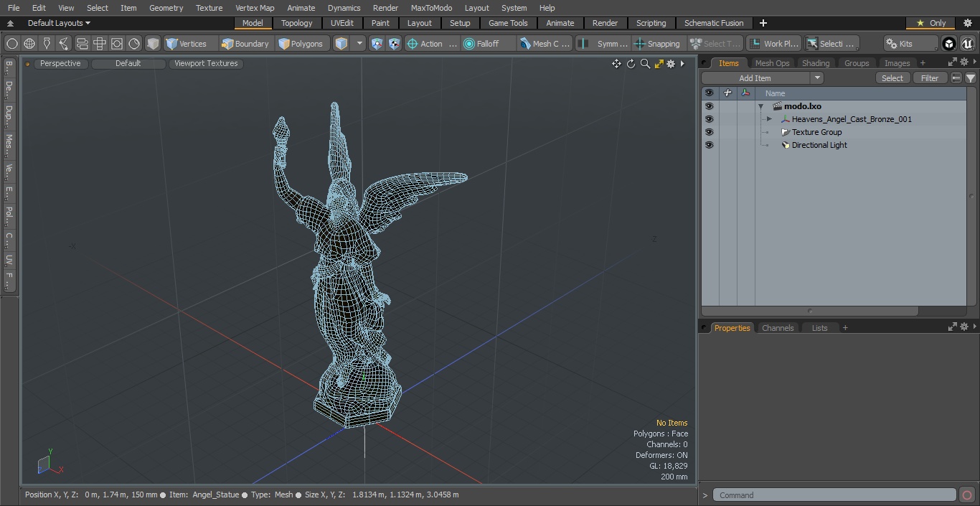Switch to Polygons selection mode
The height and width of the screenshot is (506, 980).
click(x=301, y=44)
